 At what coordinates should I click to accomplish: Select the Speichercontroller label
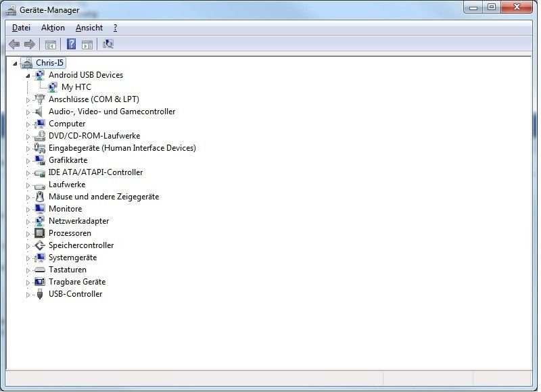pyautogui.click(x=81, y=245)
